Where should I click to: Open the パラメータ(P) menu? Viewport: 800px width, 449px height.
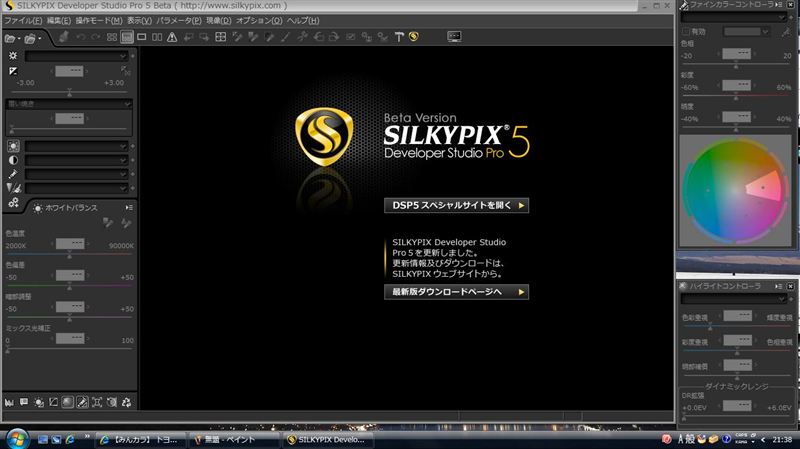click(x=179, y=20)
